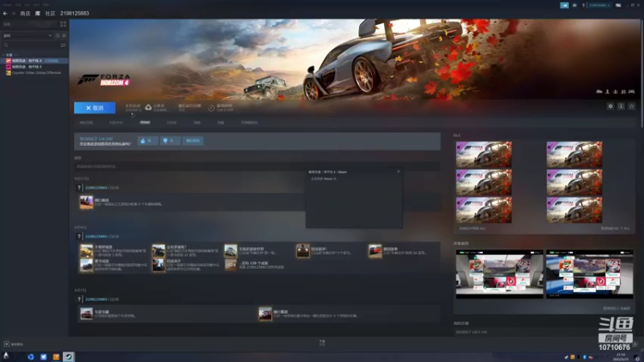This screenshot has height=362, width=644.
Task: Click the blurred first item in the top menu bar
Action: [7, 5]
